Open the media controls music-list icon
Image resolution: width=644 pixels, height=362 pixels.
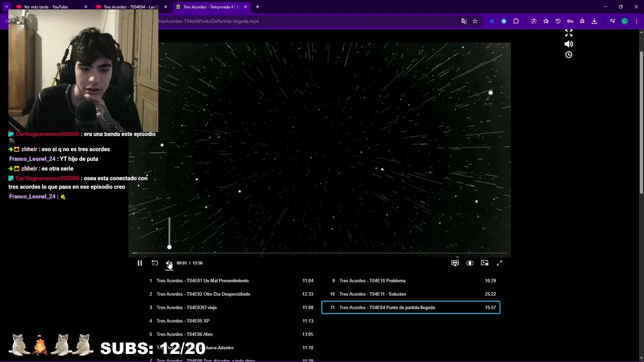pos(612,21)
